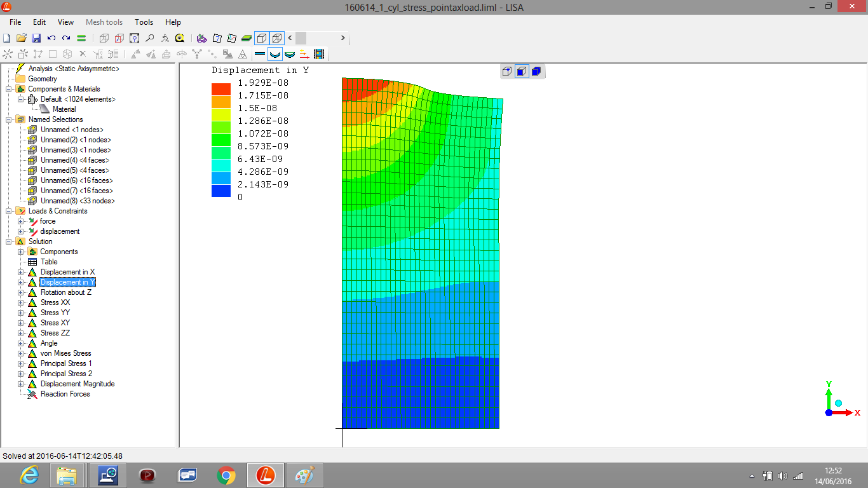Click the Solve (green equals) toolbar icon
The width and height of the screenshot is (868, 488).
pos(81,38)
